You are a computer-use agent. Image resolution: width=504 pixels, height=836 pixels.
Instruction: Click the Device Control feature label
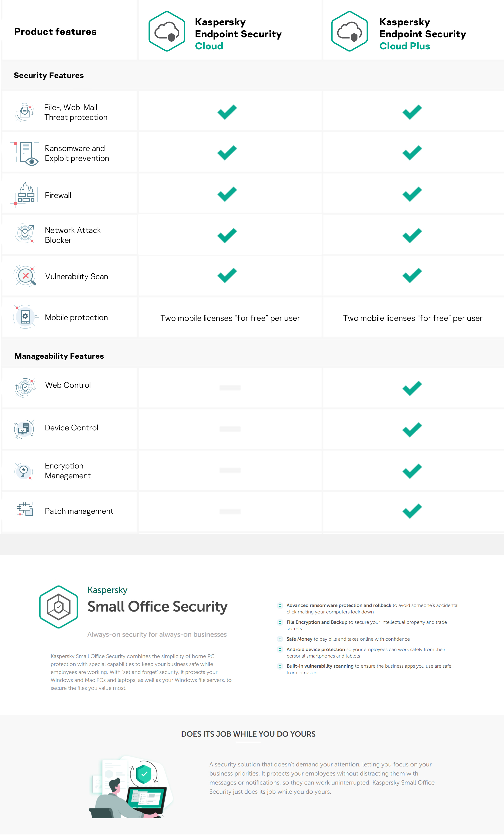[71, 428]
